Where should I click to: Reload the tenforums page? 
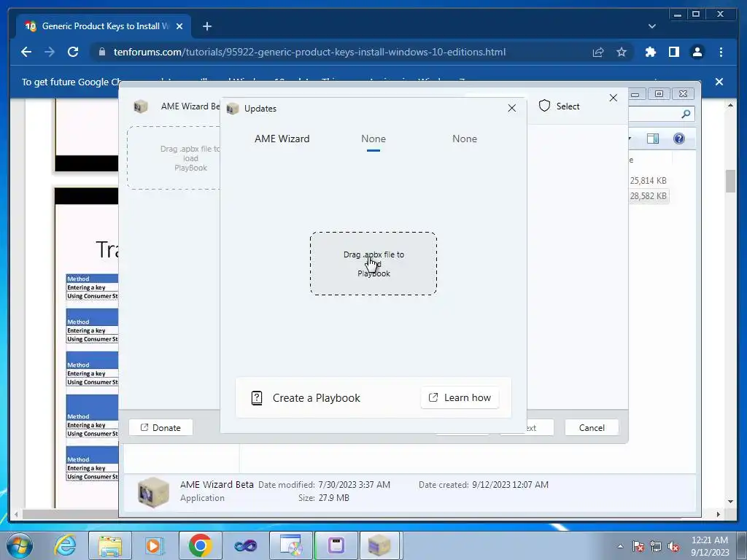coord(73,52)
